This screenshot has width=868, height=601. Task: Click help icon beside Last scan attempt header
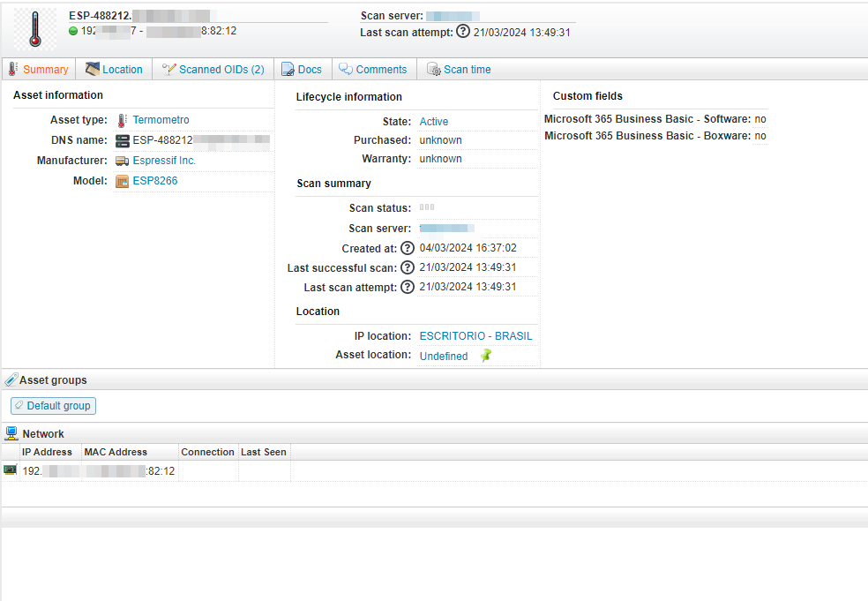[462, 32]
